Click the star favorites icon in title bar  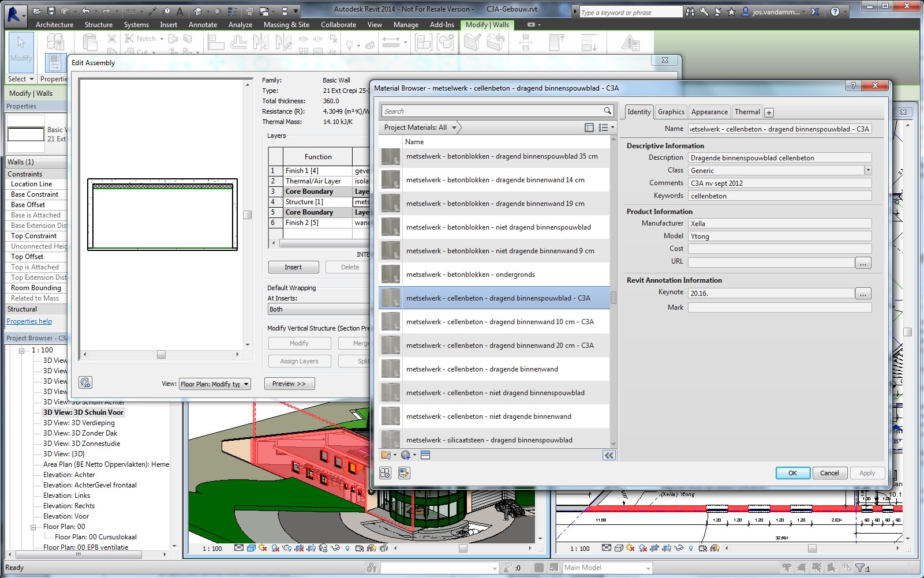[x=731, y=12]
